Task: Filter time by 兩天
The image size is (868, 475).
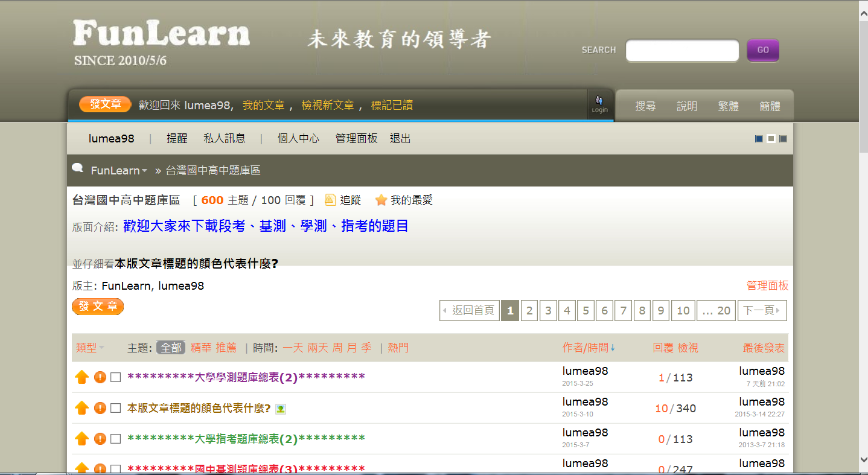Action: 318,348
